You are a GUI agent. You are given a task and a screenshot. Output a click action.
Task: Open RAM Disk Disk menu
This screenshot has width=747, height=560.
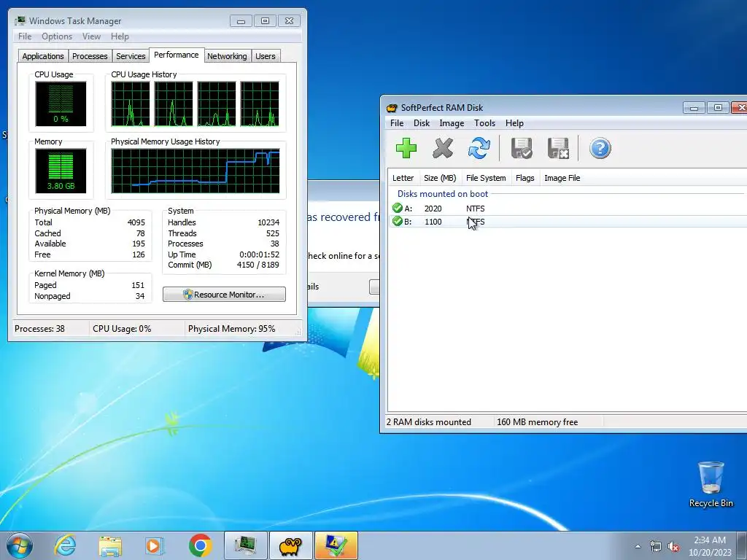click(x=421, y=122)
